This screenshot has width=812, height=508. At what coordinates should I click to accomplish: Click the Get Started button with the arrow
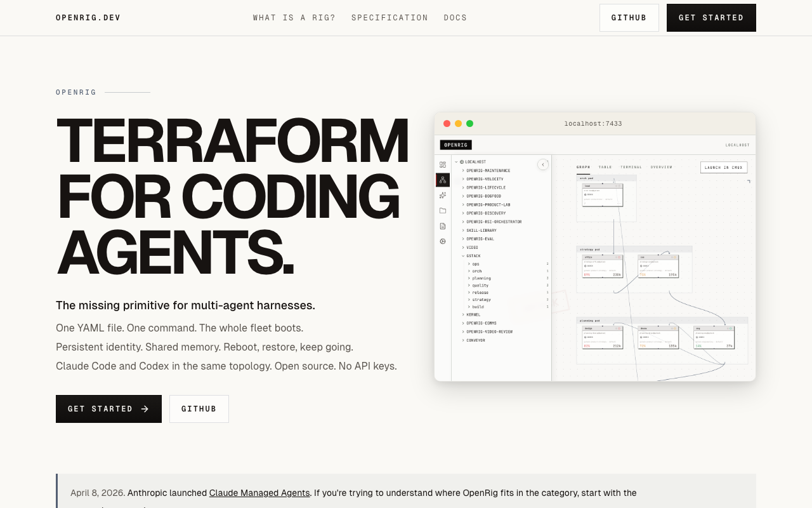click(108, 409)
